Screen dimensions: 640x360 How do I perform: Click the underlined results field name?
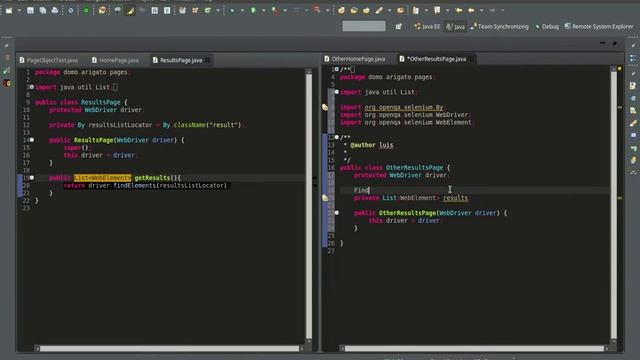[x=456, y=198]
